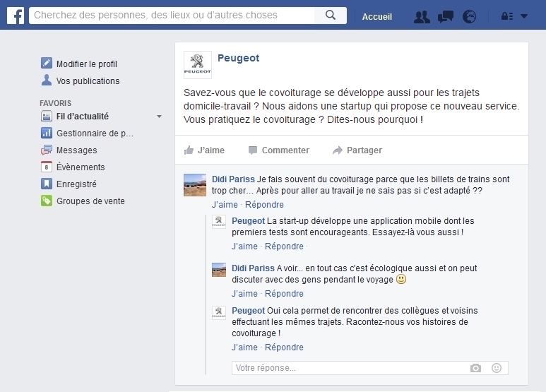This screenshot has width=546, height=392.
Task: Open Peugeot name in start-up application reply
Action: pyautogui.click(x=248, y=221)
